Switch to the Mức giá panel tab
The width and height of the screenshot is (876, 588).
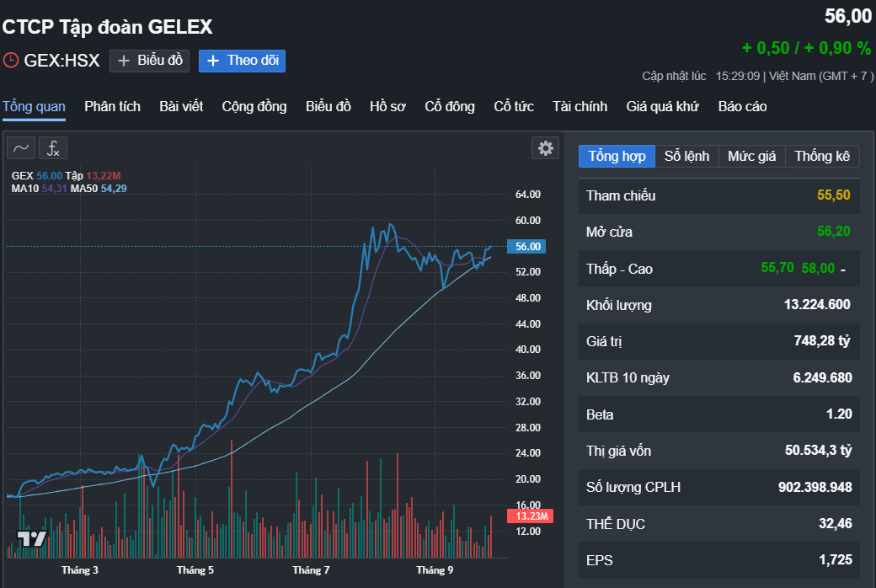tap(751, 156)
